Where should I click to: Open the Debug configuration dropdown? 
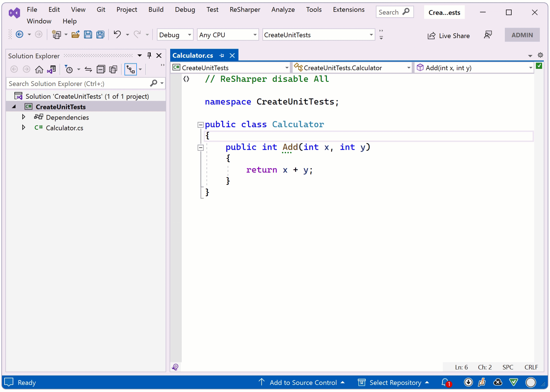click(x=175, y=35)
